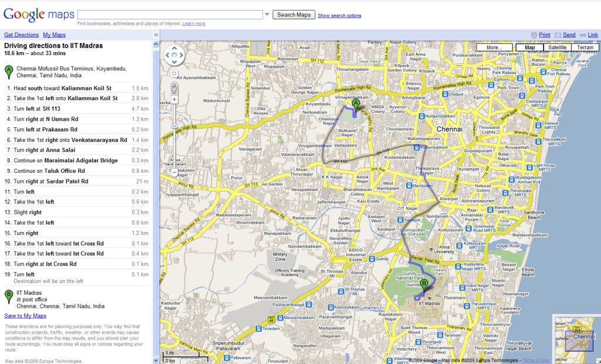Select step 10 Turn right at Sardar Patel Rd

pos(76,181)
